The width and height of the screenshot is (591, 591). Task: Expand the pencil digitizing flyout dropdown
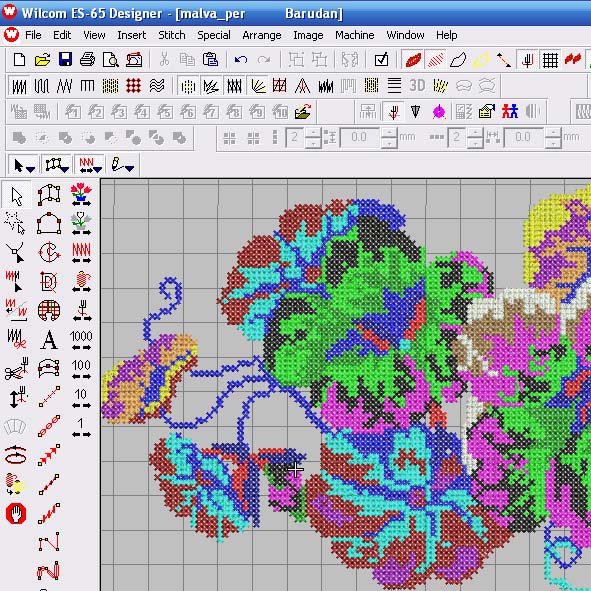(129, 169)
